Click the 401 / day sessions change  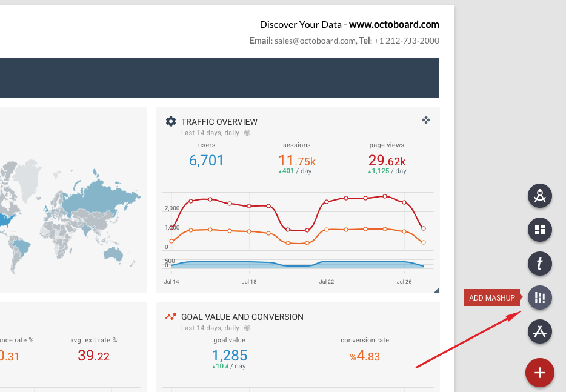coord(295,171)
